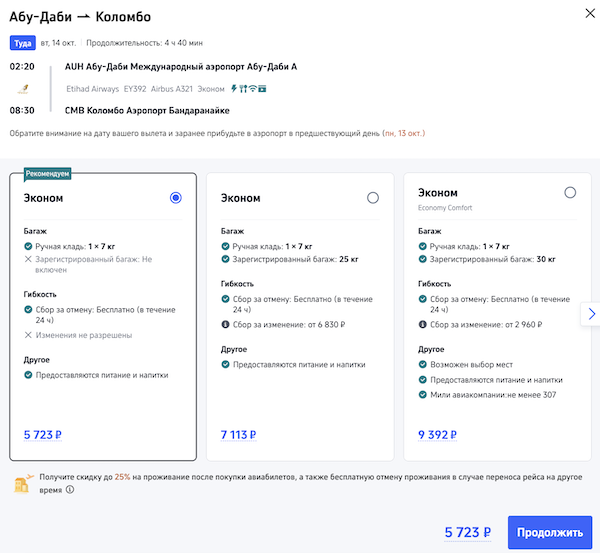Click the in-flight power outlet icon

point(233,89)
